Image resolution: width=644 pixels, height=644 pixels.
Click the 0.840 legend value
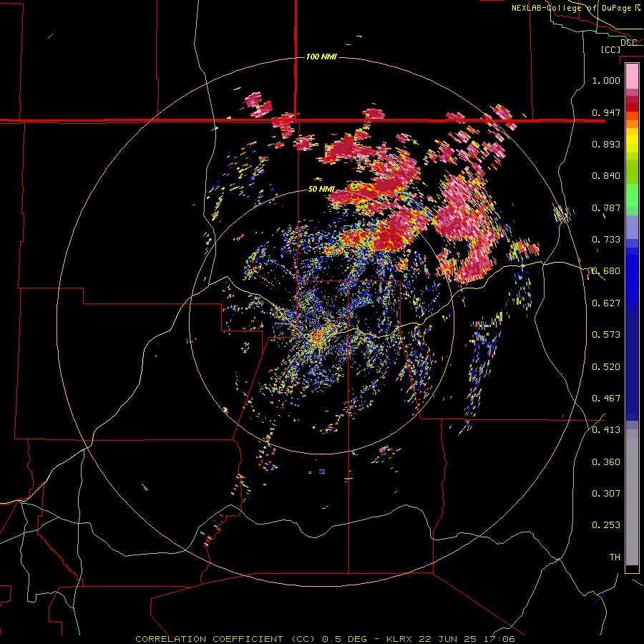(x=606, y=176)
